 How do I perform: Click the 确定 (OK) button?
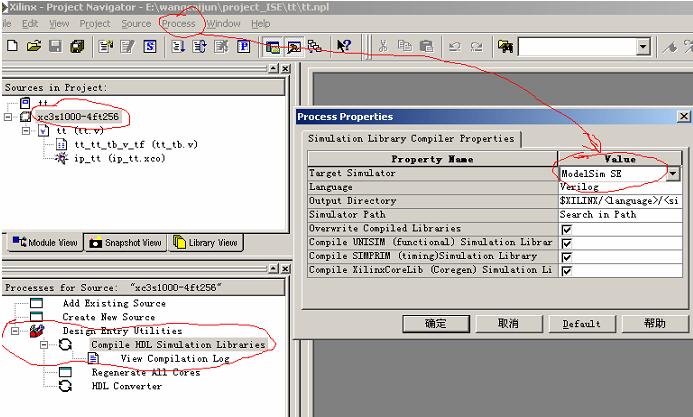[x=436, y=324]
